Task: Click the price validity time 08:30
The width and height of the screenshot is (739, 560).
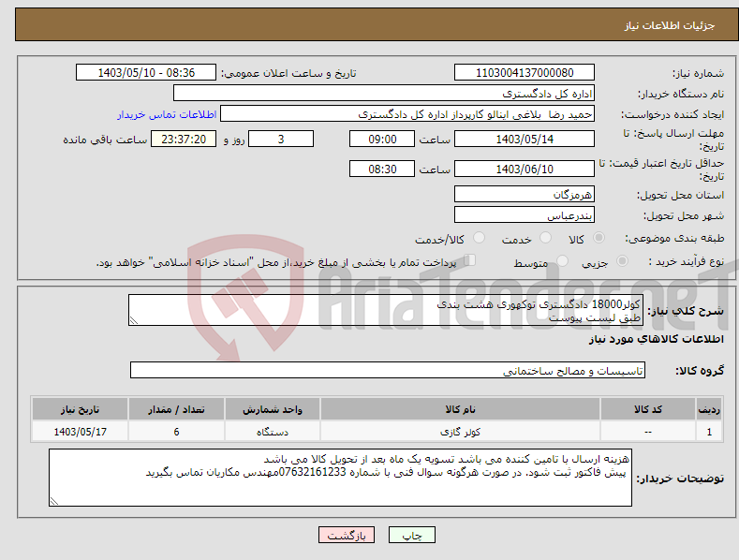Action: point(382,169)
